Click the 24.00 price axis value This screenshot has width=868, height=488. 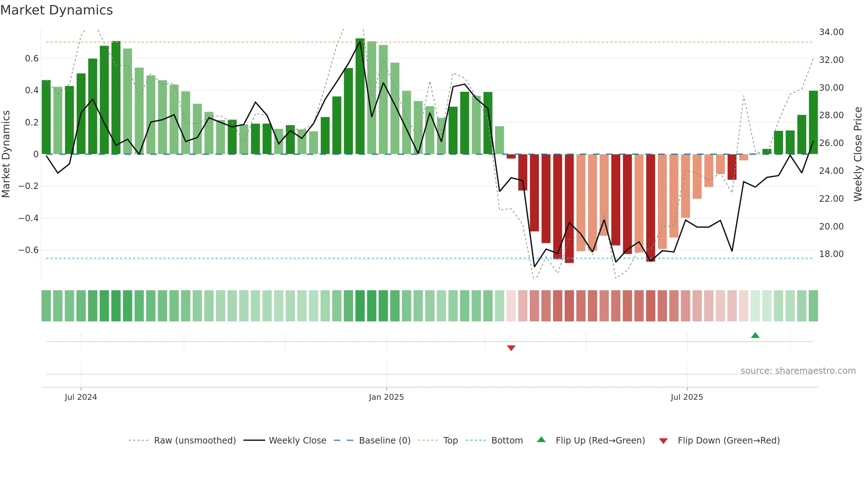[x=831, y=171]
